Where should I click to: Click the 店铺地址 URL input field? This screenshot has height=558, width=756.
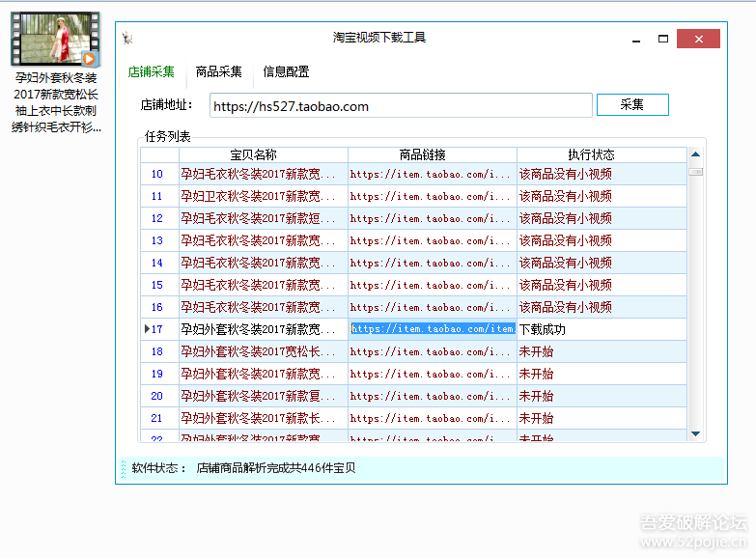tap(401, 105)
